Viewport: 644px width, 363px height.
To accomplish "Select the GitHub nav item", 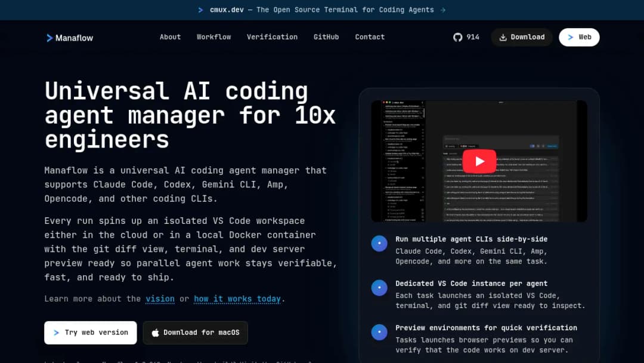I will pyautogui.click(x=326, y=37).
